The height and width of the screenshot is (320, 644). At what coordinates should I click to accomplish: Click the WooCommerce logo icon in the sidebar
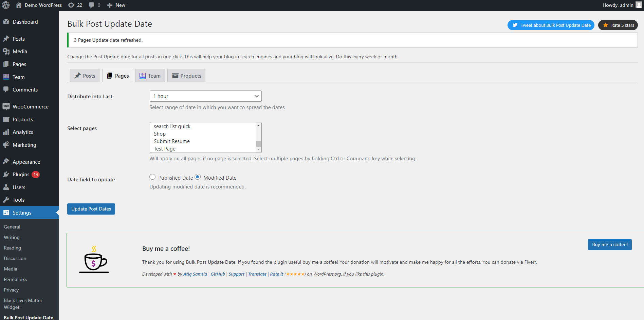pos(6,106)
